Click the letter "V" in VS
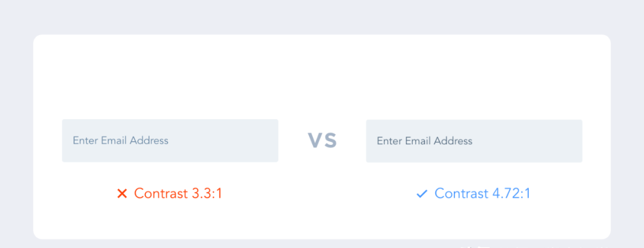This screenshot has height=248, width=644. click(x=314, y=141)
